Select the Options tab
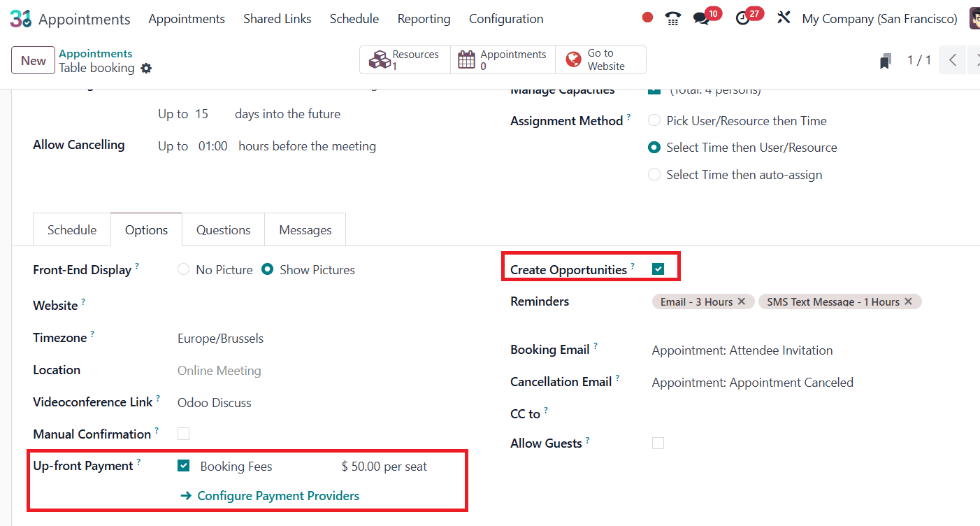This screenshot has height=526, width=980. tap(146, 230)
